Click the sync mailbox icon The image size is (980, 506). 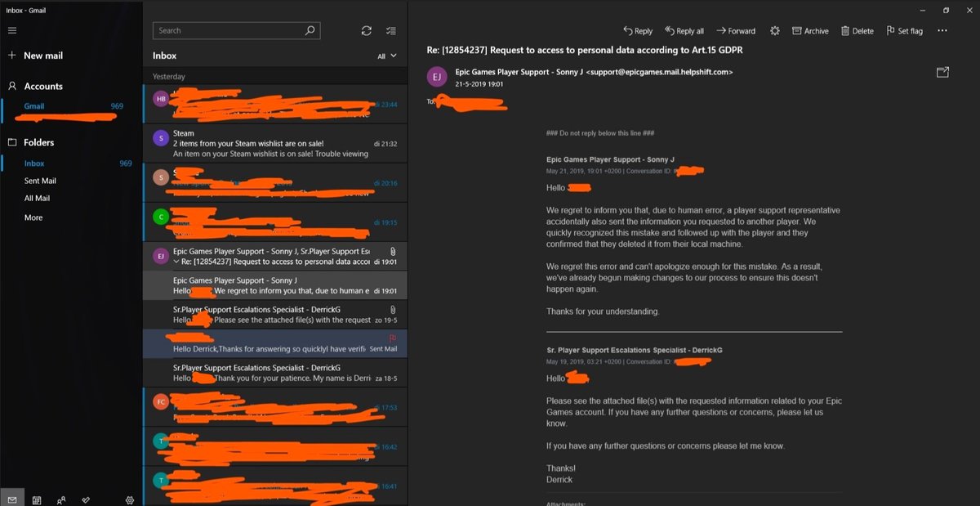(367, 31)
